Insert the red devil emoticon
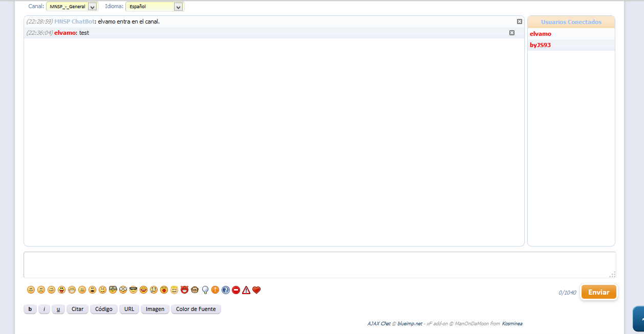Viewport: 644px width, 334px height. tap(184, 290)
